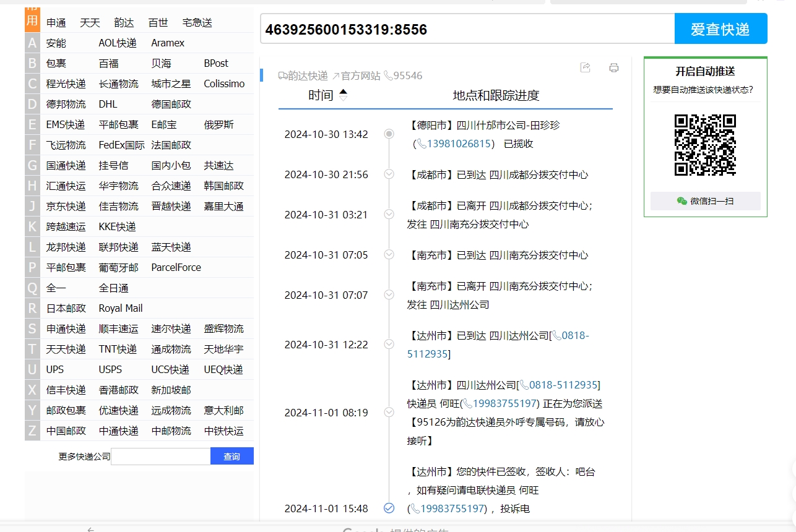Choose ParcelForce courier
The height and width of the screenshot is (532, 796).
176,267
